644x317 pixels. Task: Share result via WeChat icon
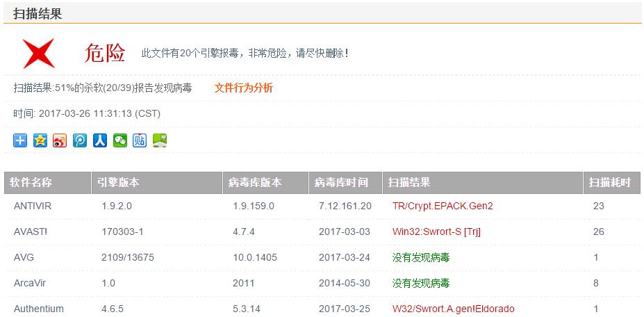pos(120,140)
